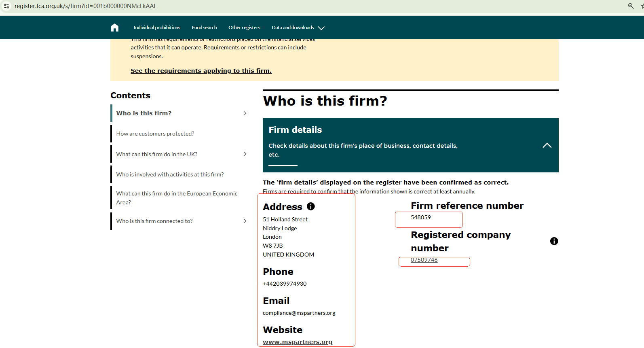Open Other registers navigation item
Viewport: 644px width, 348px height.
(244, 28)
